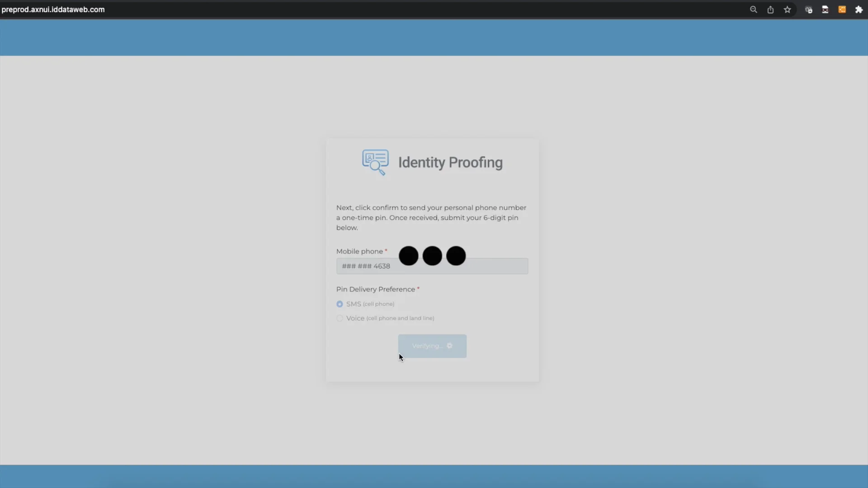Click the Identity Proofing title text
The height and width of the screenshot is (488, 868).
(x=450, y=163)
